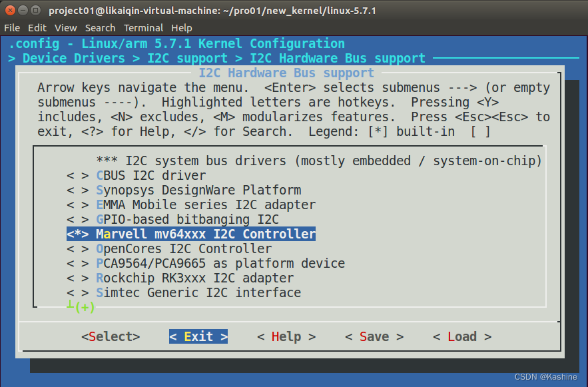Viewport: 588px width, 387px height.
Task: Click the .config Linux/arm 5.7.1 title line
Action: coord(176,44)
